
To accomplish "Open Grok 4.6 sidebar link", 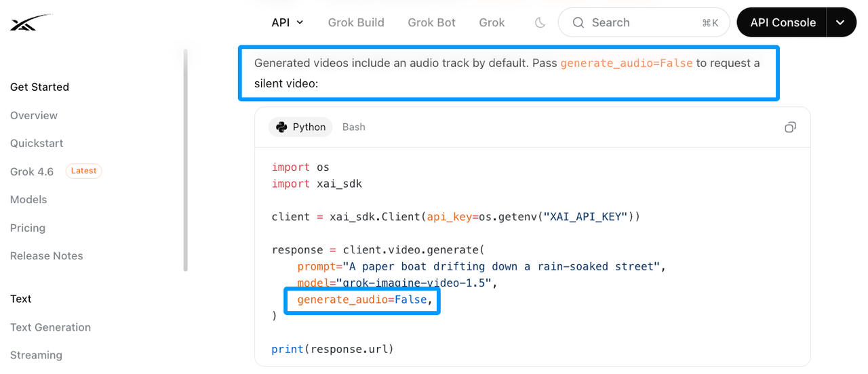I will (32, 171).
